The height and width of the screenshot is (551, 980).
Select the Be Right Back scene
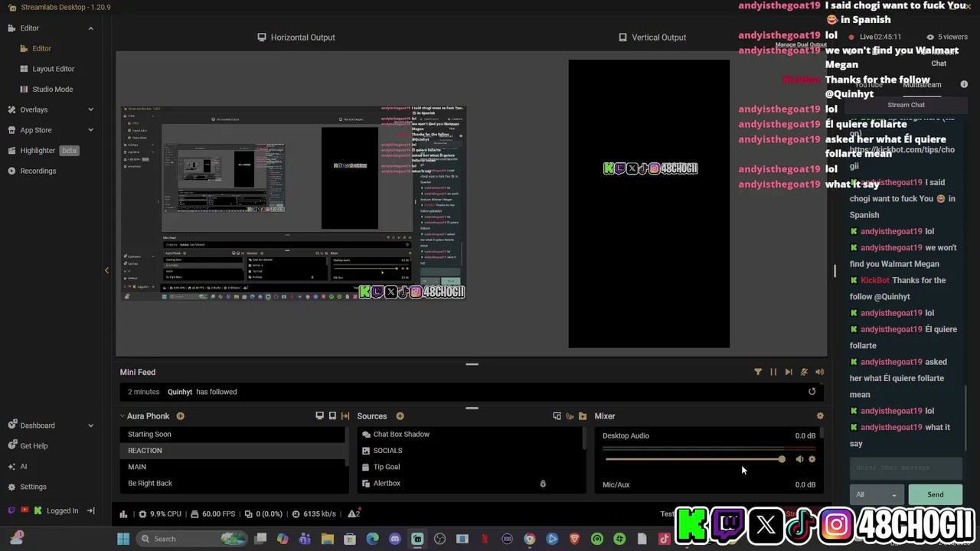(x=232, y=483)
